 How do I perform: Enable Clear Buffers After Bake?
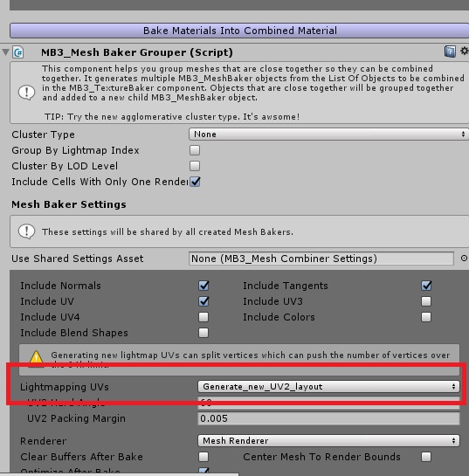[203, 457]
